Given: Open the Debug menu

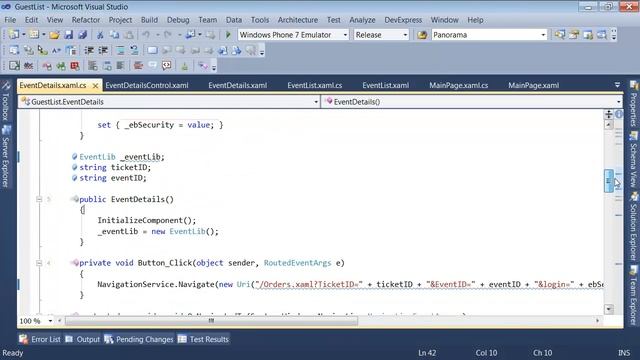Looking at the screenshot, I should (x=178, y=20).
